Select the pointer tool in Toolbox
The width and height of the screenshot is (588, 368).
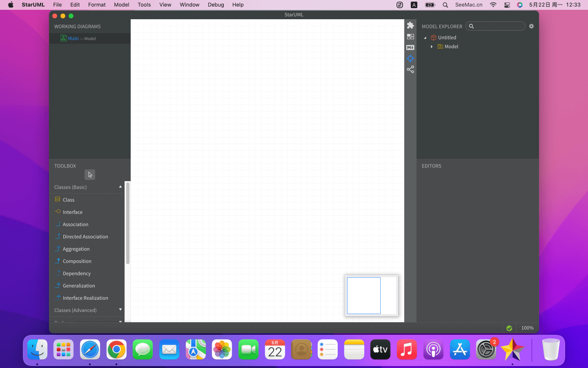tap(90, 175)
